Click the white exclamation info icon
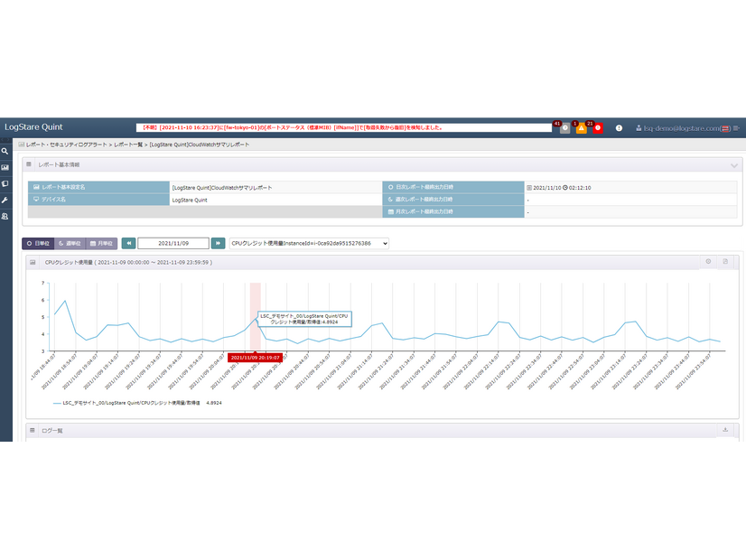The width and height of the screenshot is (746, 560). pyautogui.click(x=619, y=128)
